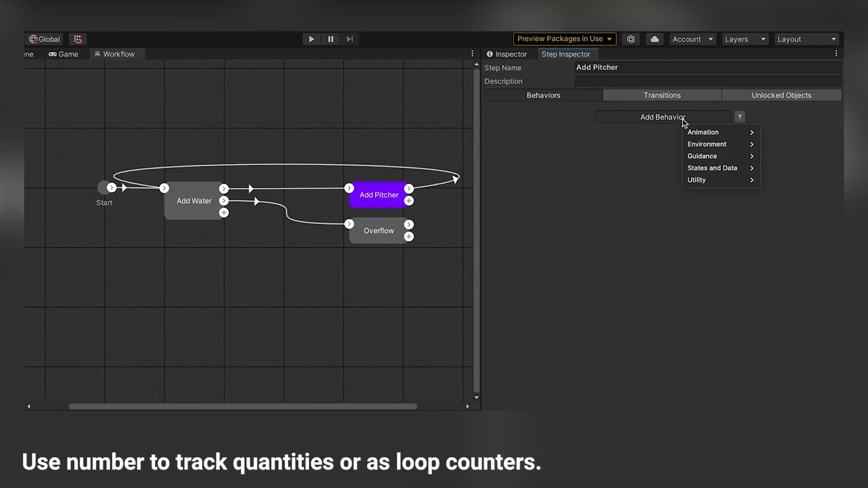868x488 pixels.
Task: Select the Transitions tab in Step Inspector
Action: [662, 95]
